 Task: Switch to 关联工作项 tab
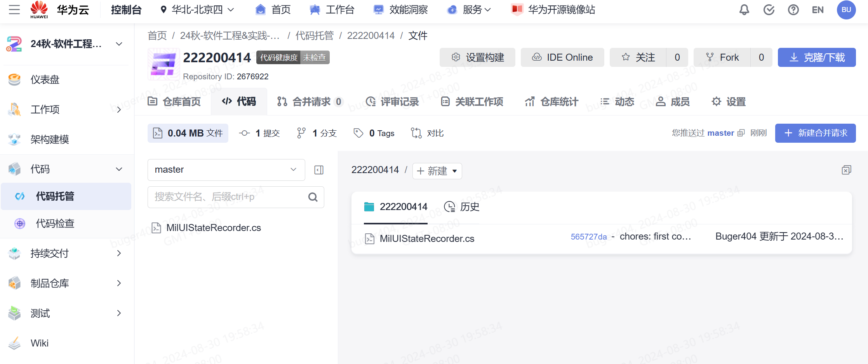pos(472,102)
